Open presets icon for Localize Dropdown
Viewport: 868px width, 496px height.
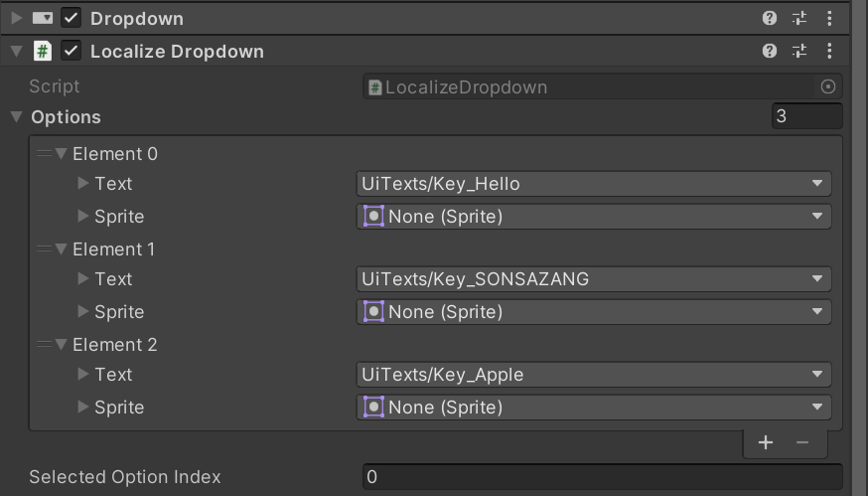coord(799,51)
